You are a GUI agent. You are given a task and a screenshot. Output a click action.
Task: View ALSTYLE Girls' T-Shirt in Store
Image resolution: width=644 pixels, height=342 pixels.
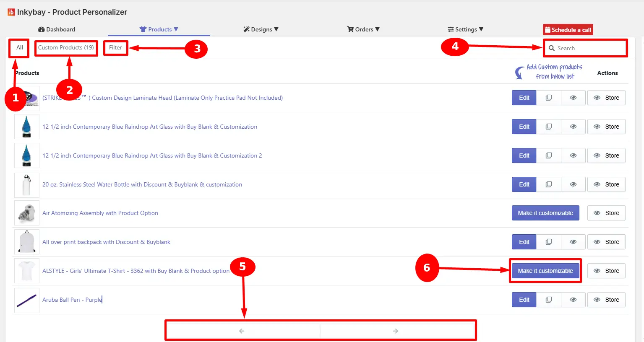point(606,271)
